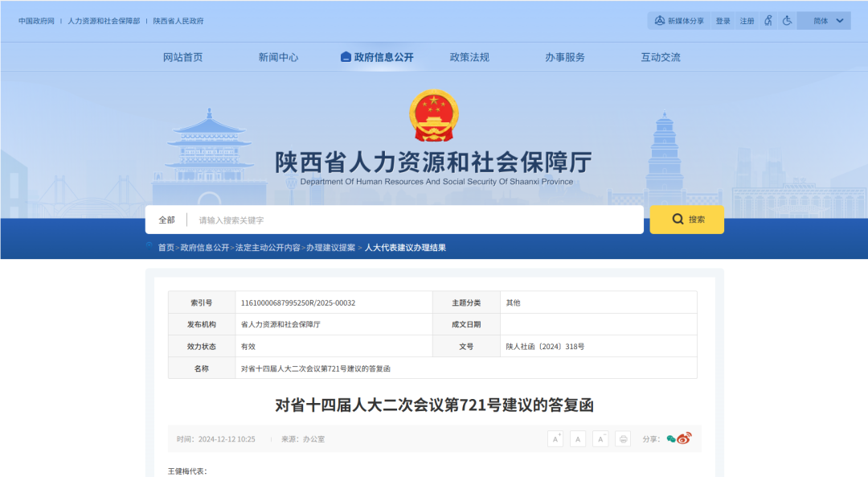Open 政府信息公开 breadcrumb link
The width and height of the screenshot is (868, 477).
coord(205,248)
